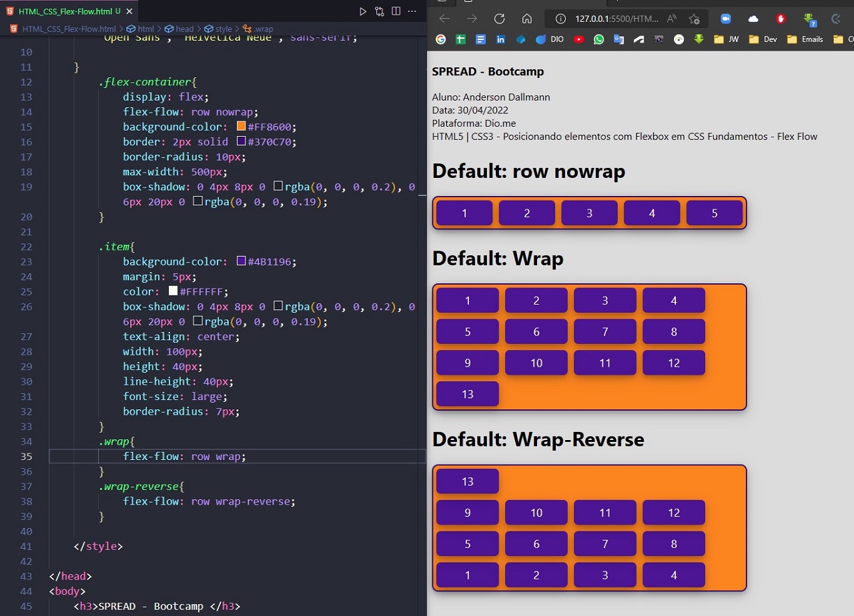Go to the browser home page
The width and height of the screenshot is (854, 616).
pyautogui.click(x=528, y=19)
